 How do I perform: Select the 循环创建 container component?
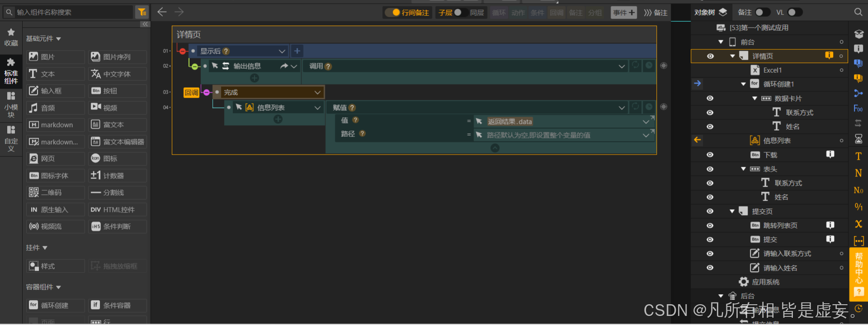tap(55, 306)
